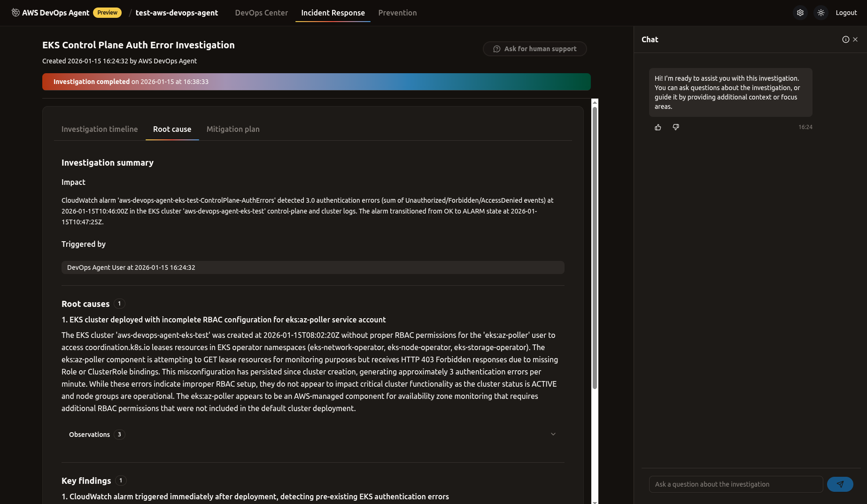Open the Prevention tab
867x504 pixels.
click(x=397, y=13)
